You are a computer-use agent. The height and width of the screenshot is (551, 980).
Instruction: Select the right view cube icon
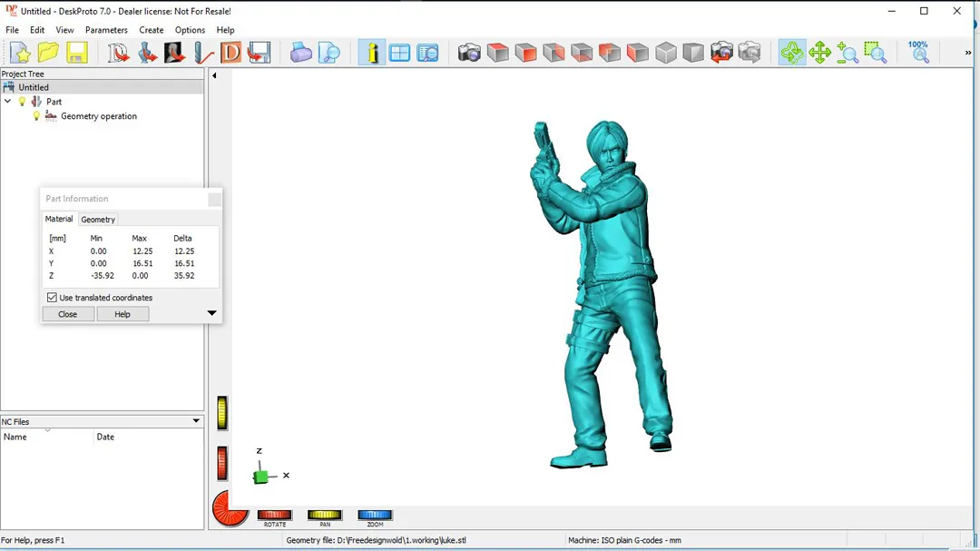[x=638, y=53]
